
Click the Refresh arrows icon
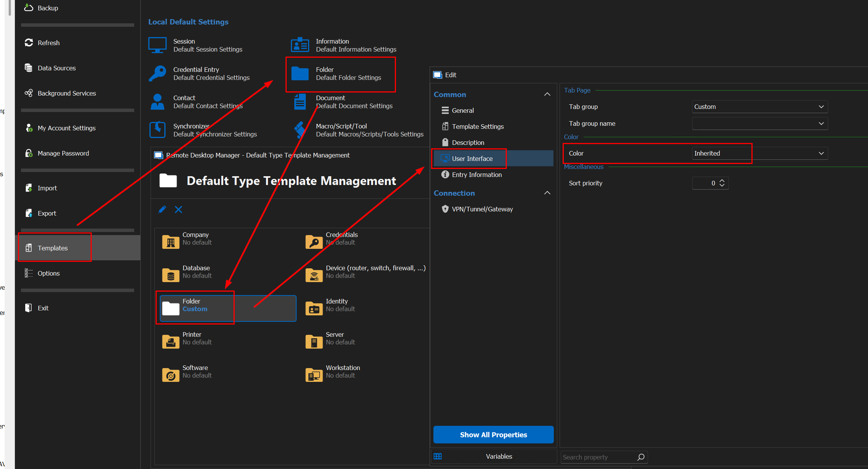[x=29, y=42]
